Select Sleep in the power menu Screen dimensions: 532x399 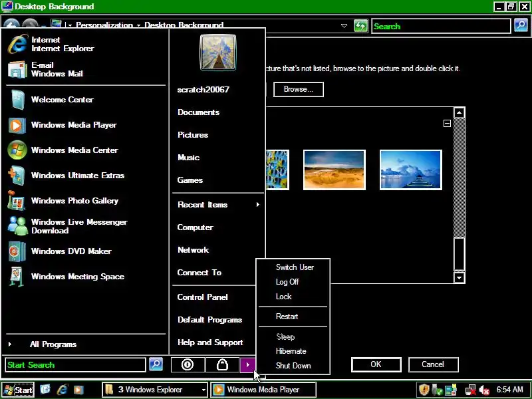point(285,337)
